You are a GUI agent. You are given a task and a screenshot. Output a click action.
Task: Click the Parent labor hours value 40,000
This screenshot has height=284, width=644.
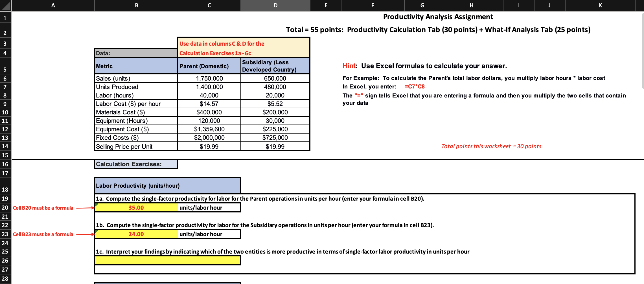(x=209, y=95)
